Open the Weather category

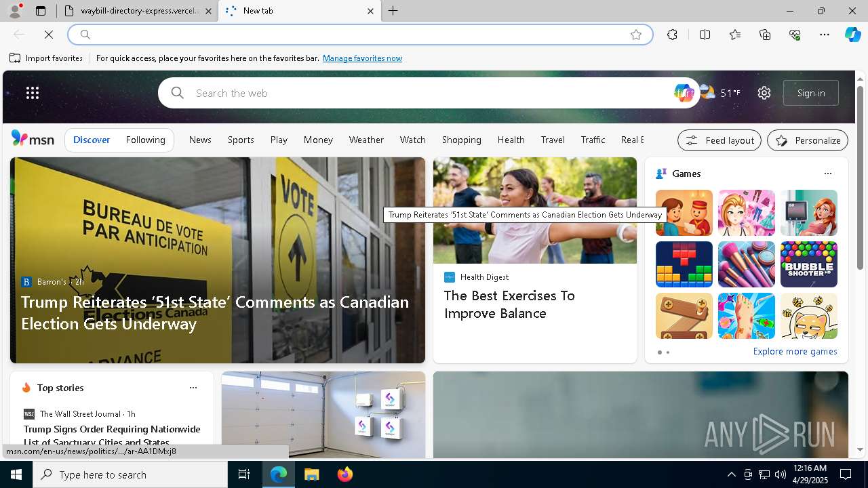[x=366, y=140]
